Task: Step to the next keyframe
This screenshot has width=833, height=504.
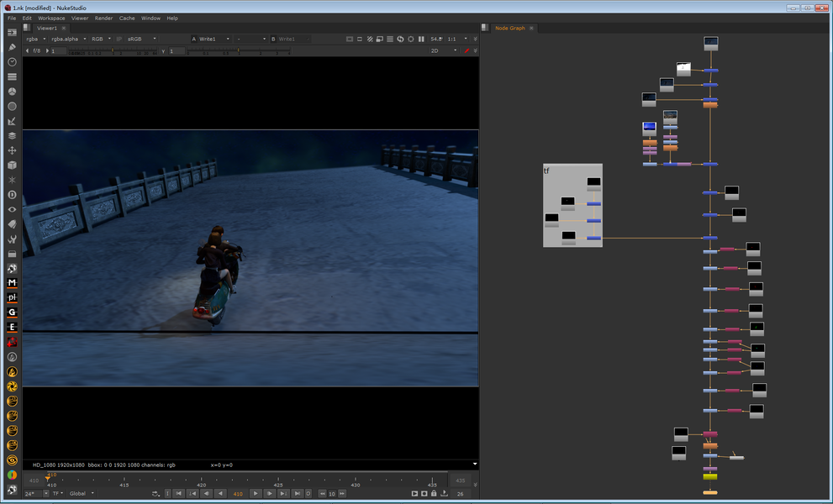Action: coord(283,493)
